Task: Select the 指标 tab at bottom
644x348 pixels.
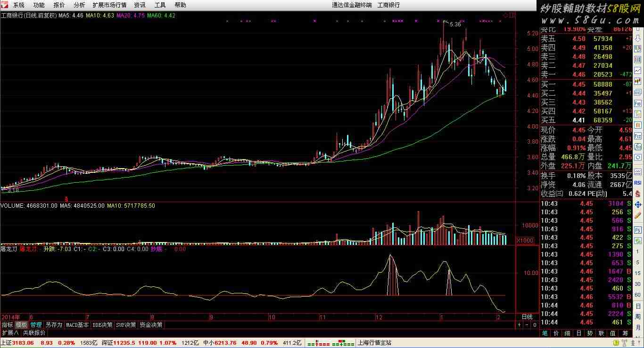Action: click(x=7, y=324)
